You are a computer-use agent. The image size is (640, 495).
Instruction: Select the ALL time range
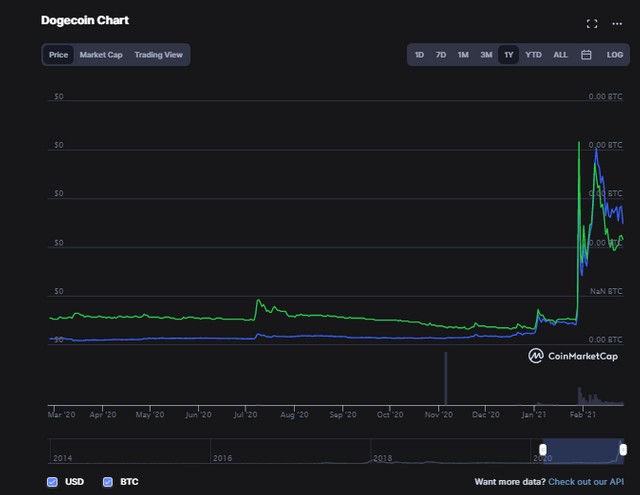point(560,55)
